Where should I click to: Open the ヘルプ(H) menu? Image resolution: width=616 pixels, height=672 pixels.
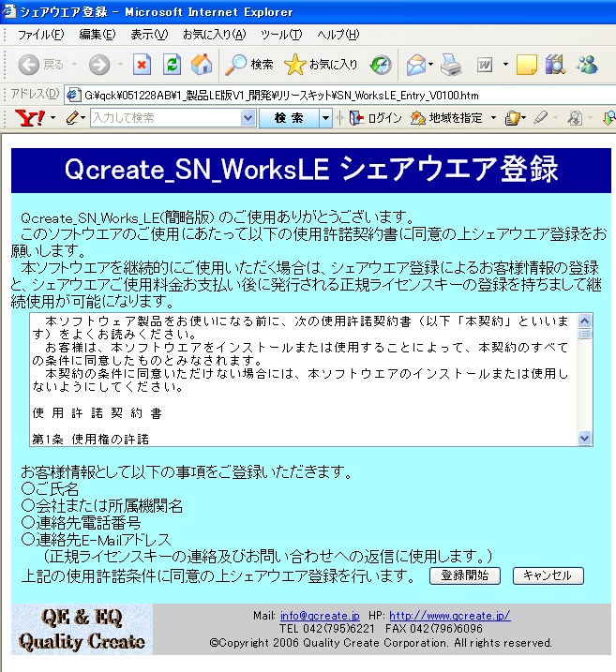click(x=338, y=35)
